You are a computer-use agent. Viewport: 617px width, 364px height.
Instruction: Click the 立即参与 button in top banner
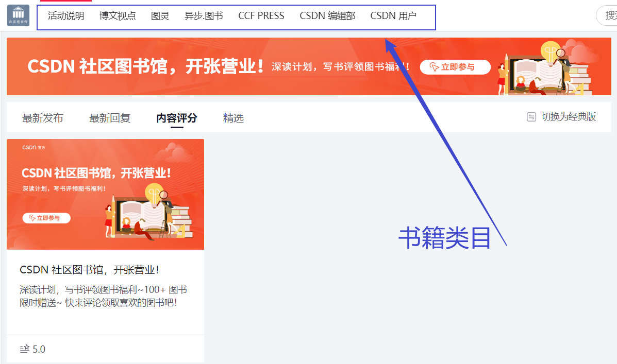(455, 67)
